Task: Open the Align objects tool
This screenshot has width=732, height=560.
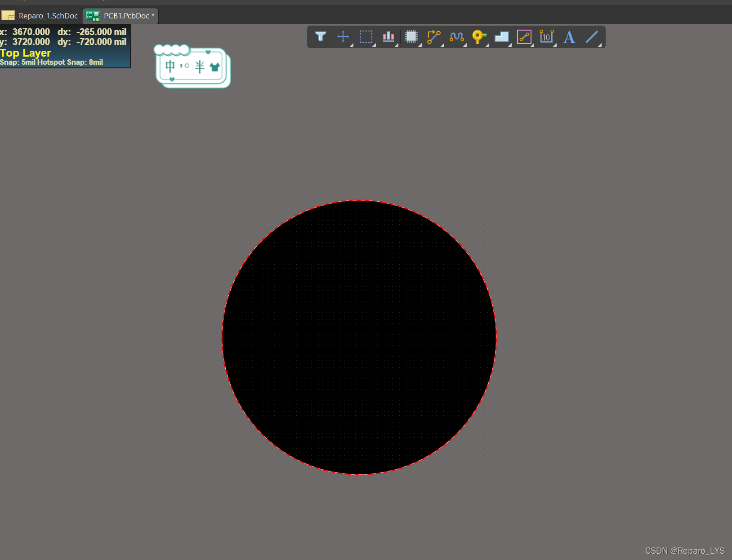Action: pyautogui.click(x=388, y=36)
